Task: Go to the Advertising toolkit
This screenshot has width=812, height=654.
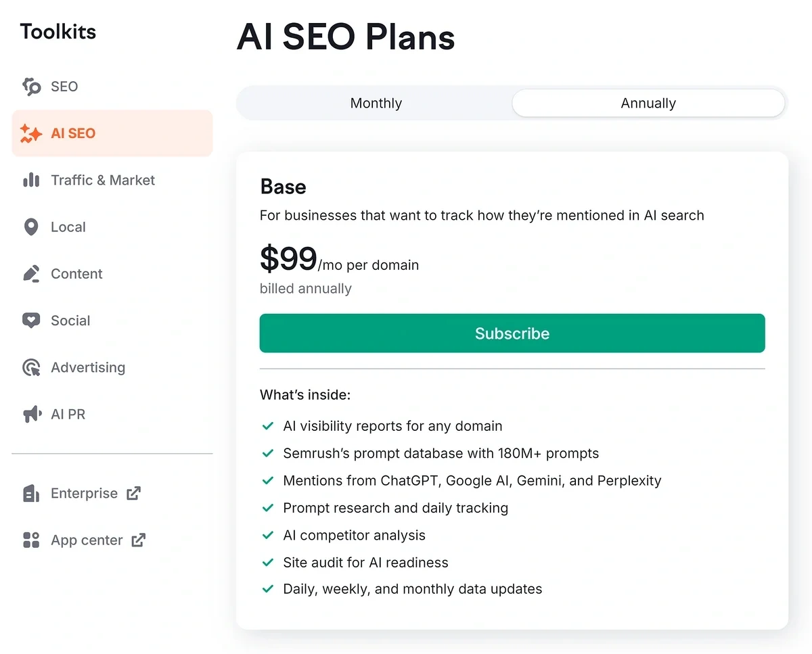Action: point(88,367)
